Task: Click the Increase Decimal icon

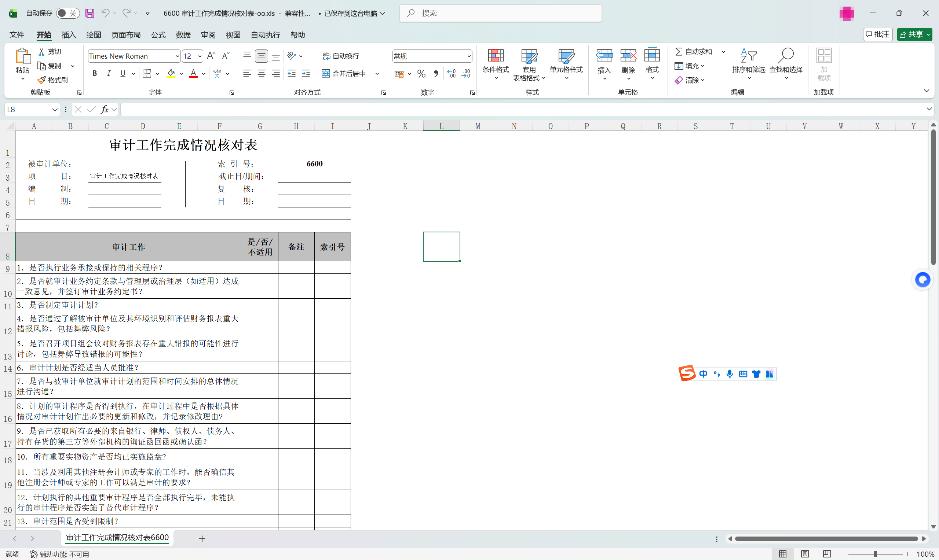Action: coord(451,74)
